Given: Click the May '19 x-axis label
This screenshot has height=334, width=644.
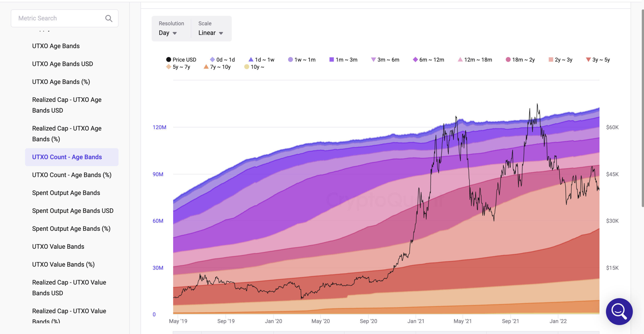Looking at the screenshot, I should 178,321.
